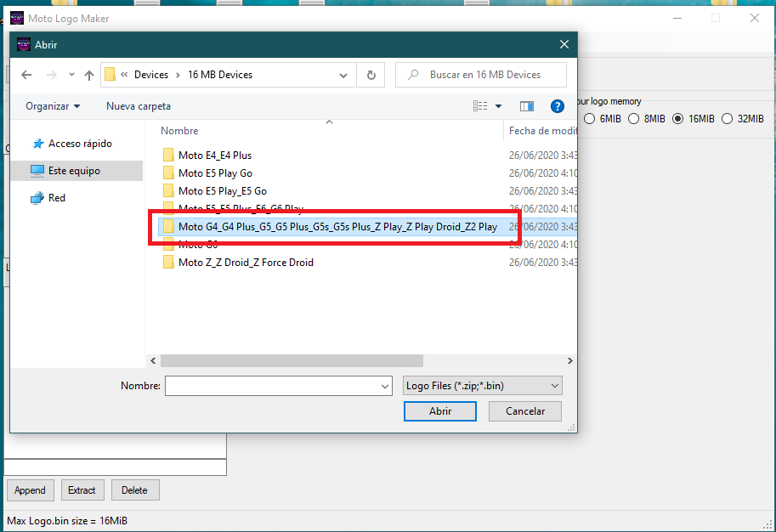Expand the address bar path history dropdown
This screenshot has height=532, width=776.
(343, 76)
